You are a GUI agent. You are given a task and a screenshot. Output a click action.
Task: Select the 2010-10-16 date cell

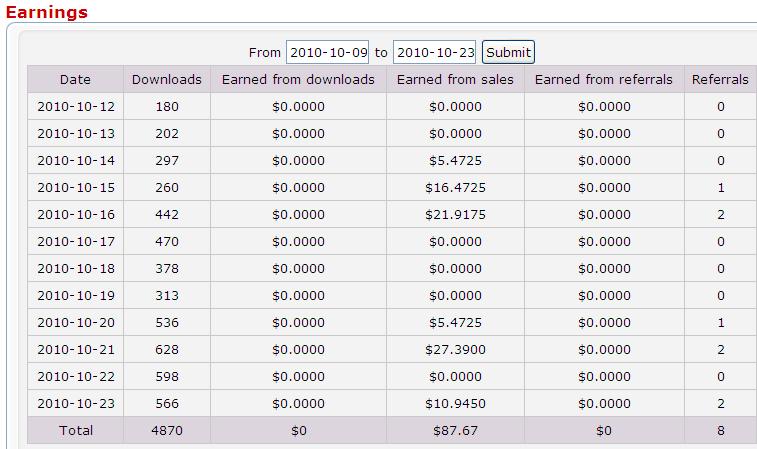[x=76, y=215]
